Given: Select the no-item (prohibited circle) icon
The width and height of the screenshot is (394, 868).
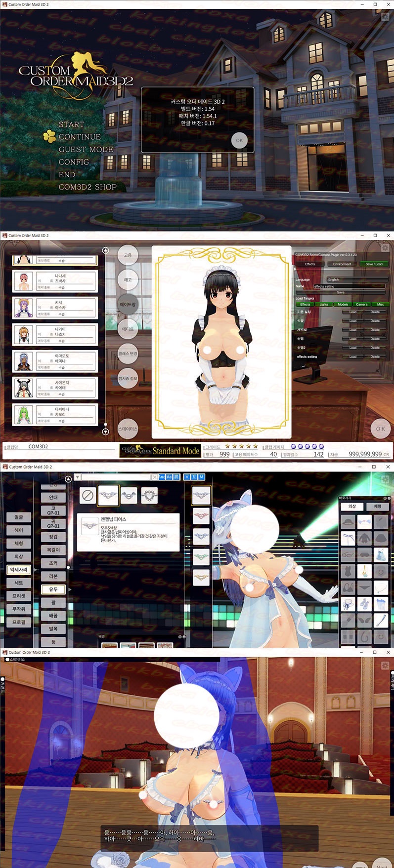Looking at the screenshot, I should click(88, 495).
